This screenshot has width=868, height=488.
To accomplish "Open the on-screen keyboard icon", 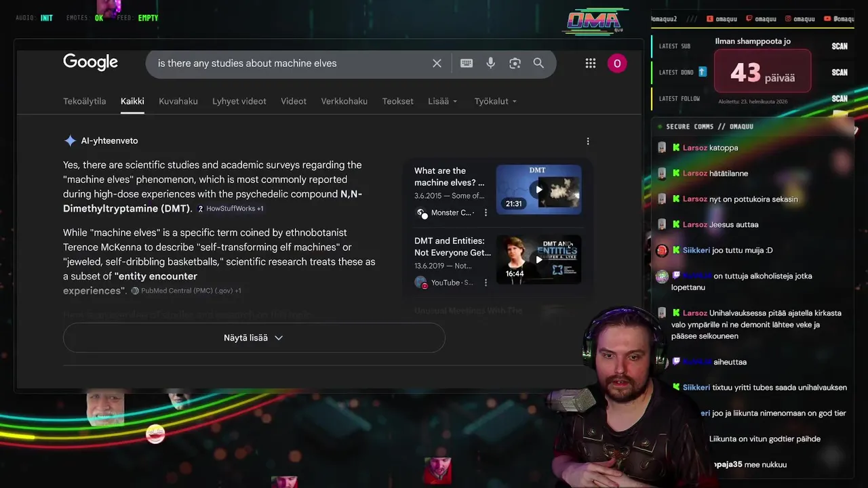I will tap(467, 63).
